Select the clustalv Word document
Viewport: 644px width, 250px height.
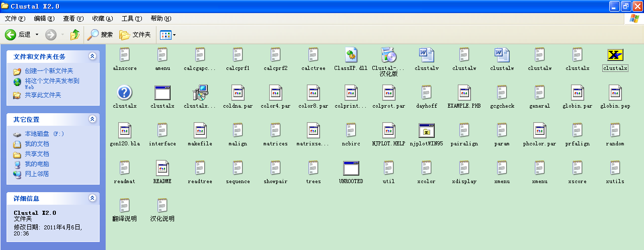426,55
